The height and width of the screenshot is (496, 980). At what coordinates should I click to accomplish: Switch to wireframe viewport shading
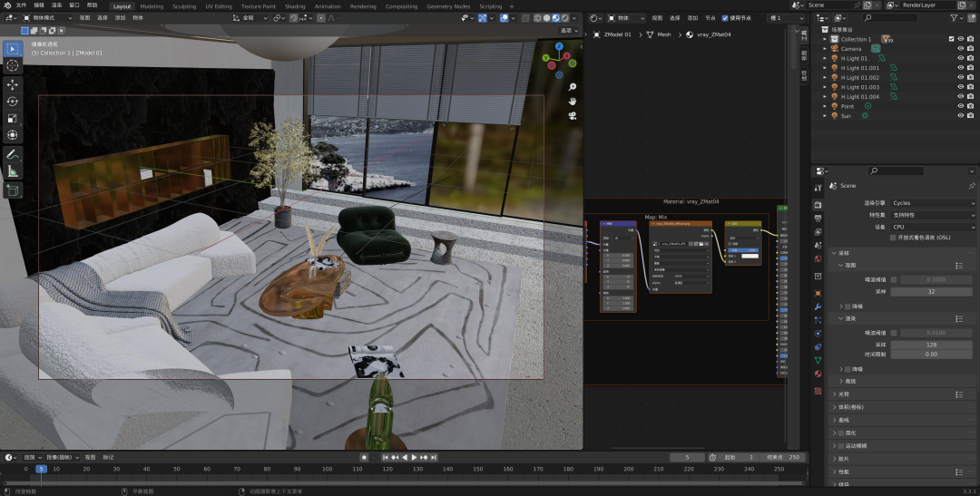coord(537,18)
